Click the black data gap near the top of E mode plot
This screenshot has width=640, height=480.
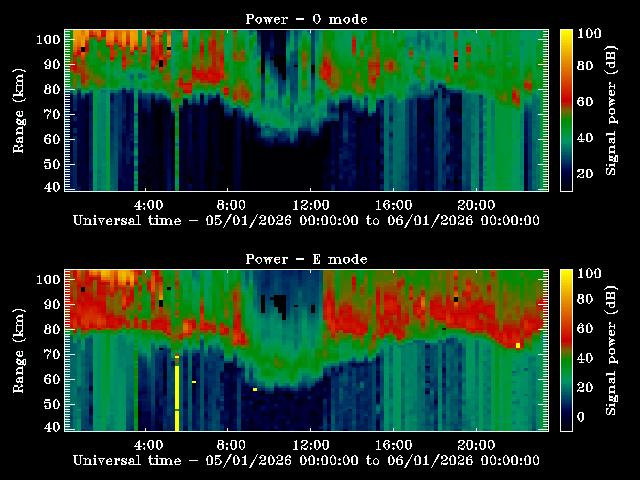coord(281,300)
